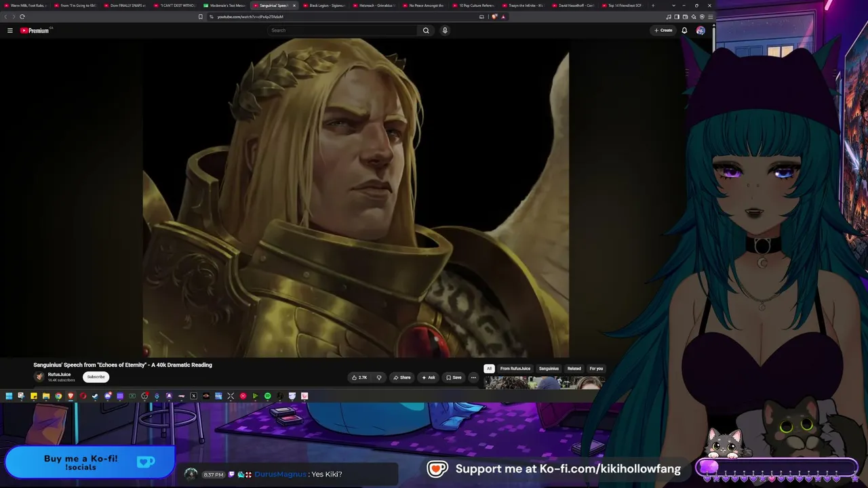Switch to Brave browser on taskbar
This screenshot has width=868, height=488.
(71, 396)
